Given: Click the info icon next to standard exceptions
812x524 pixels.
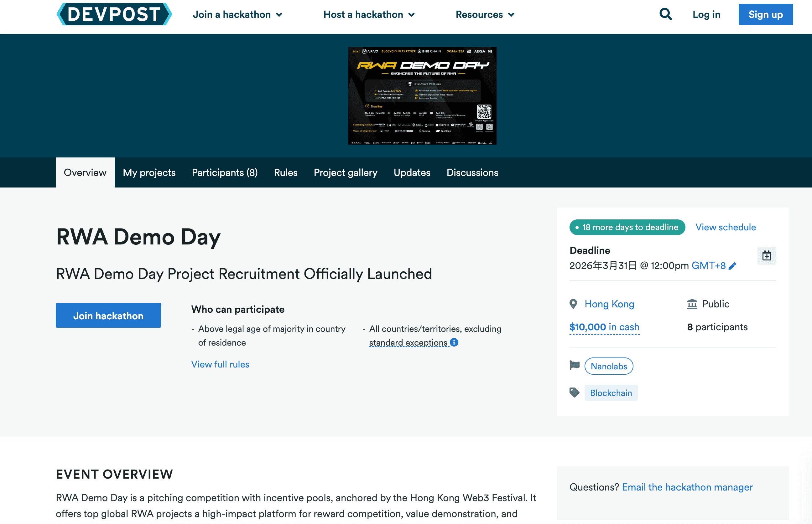Looking at the screenshot, I should click(x=454, y=342).
